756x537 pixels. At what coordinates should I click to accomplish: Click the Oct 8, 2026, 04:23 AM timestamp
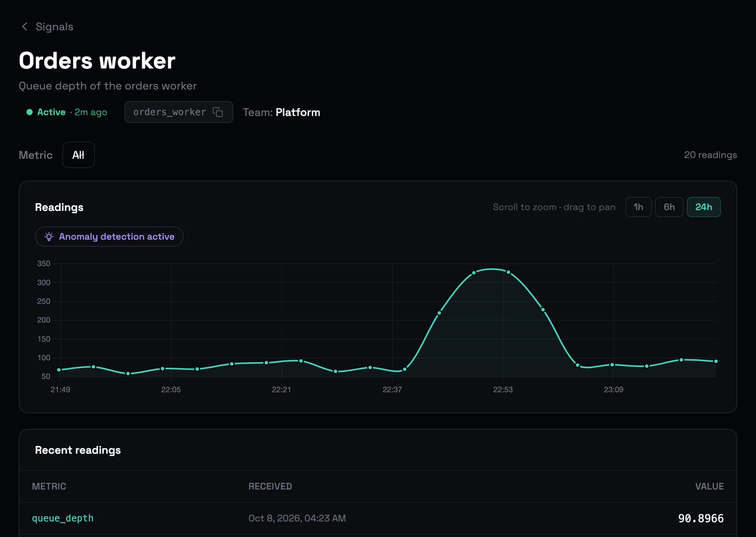tap(297, 519)
